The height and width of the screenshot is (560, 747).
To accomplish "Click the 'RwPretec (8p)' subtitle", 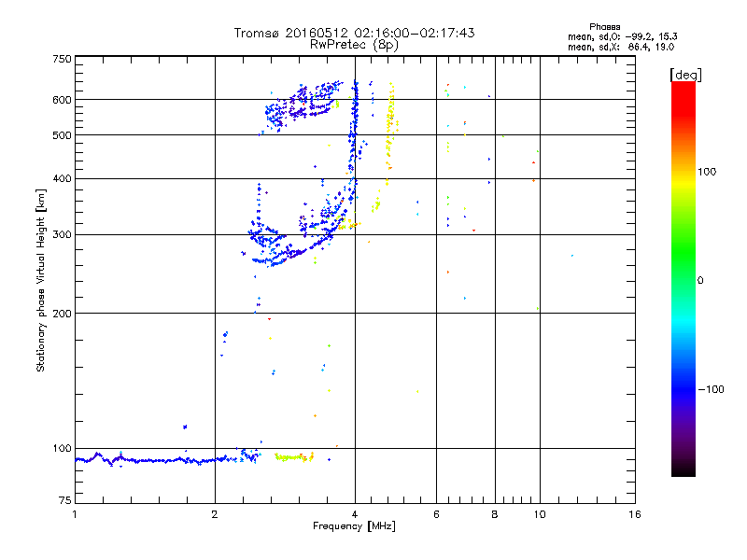I will 354,45.
